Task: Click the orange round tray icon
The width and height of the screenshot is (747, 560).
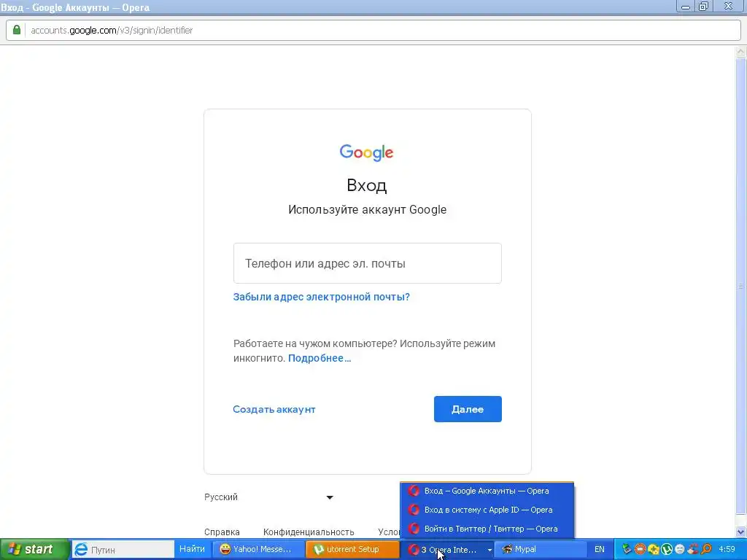Action: [640, 550]
